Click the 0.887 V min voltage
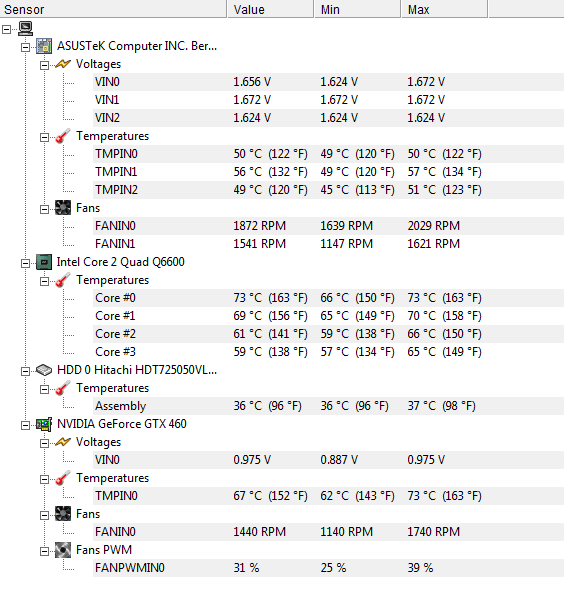The image size is (564, 606). click(339, 460)
